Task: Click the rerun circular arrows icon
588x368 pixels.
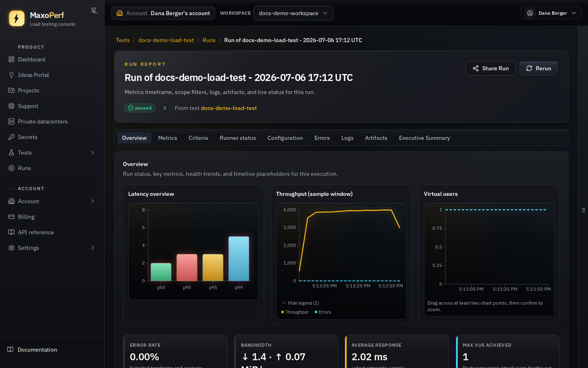Action: point(529,68)
